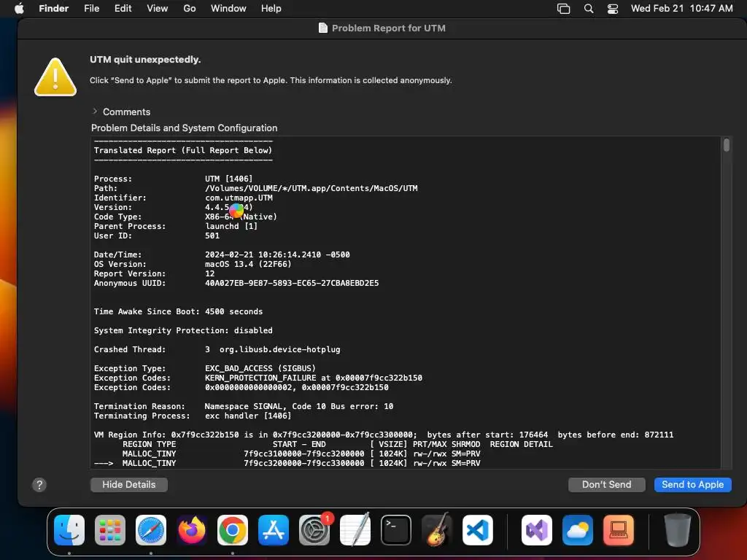Open TextEdit from the Dock
This screenshot has height=560, width=747.
click(355, 530)
